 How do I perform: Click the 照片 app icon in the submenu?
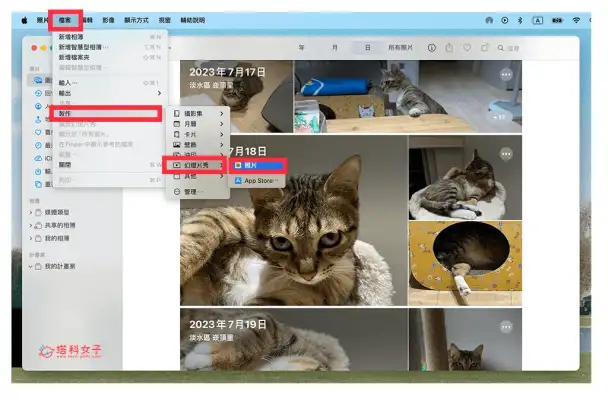(x=238, y=165)
